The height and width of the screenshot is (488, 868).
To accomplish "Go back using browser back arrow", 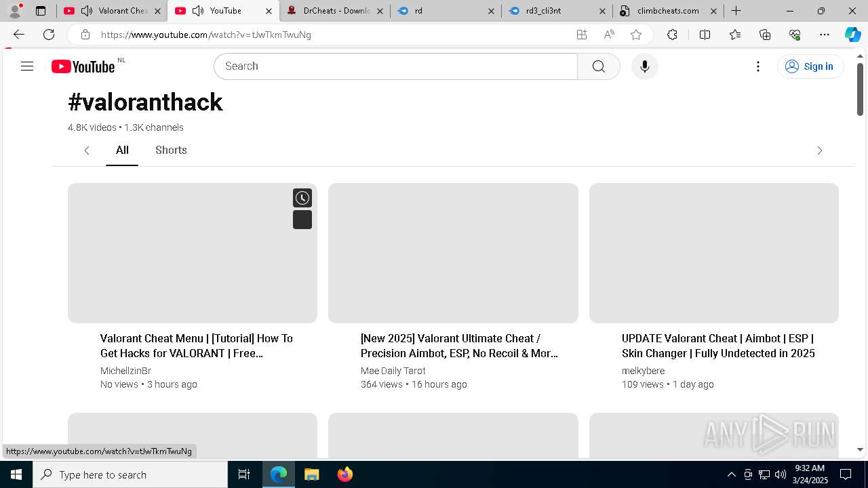I will click(x=19, y=35).
